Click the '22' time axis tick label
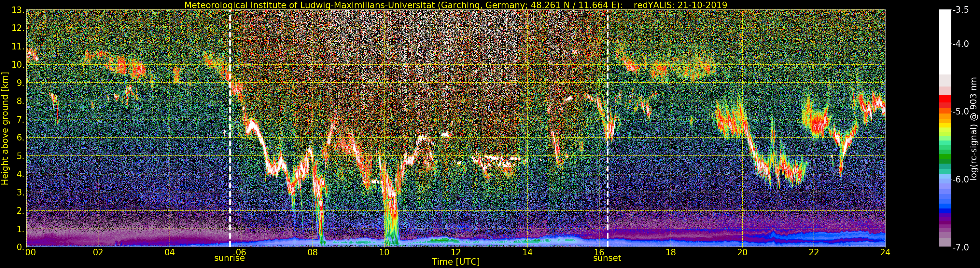Screen dimensions: 980x268 point(814,252)
